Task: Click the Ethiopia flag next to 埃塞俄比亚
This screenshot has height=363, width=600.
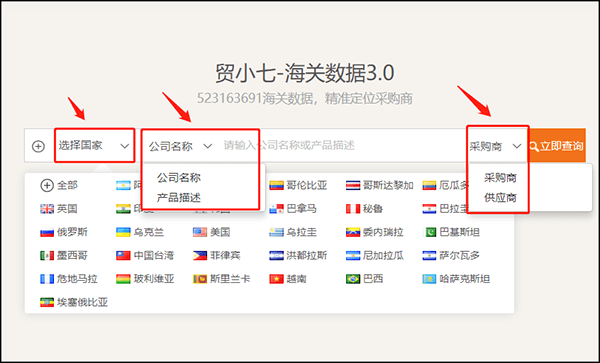Action: pyautogui.click(x=47, y=302)
